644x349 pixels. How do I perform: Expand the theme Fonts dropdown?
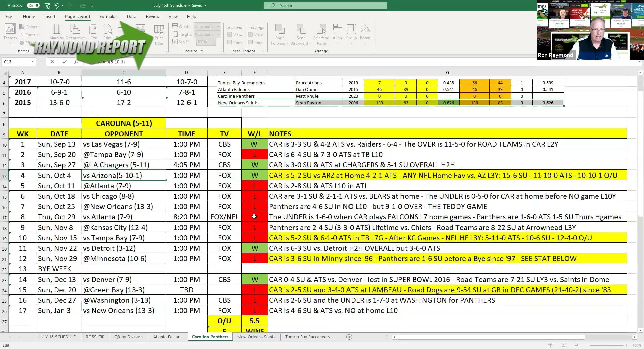click(x=29, y=35)
